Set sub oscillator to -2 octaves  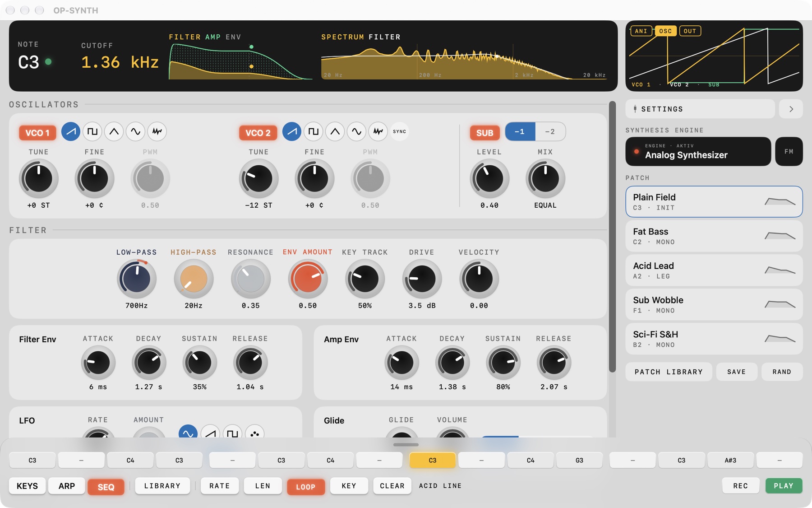[x=550, y=132]
